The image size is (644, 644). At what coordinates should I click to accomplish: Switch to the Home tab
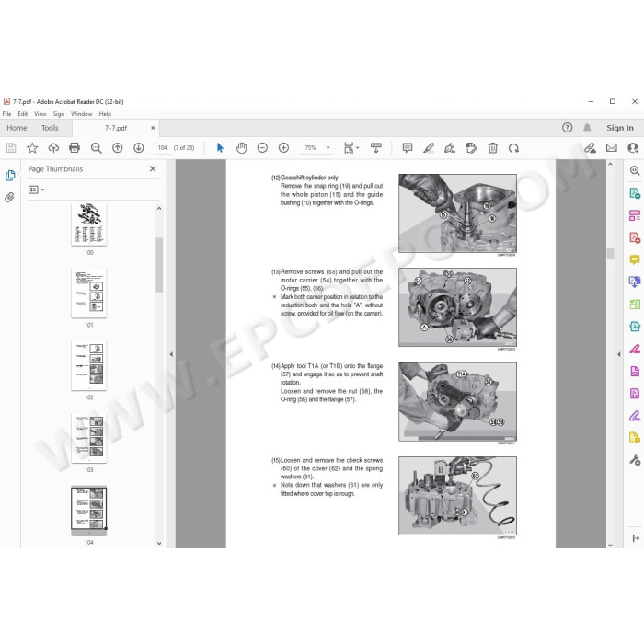click(x=17, y=128)
